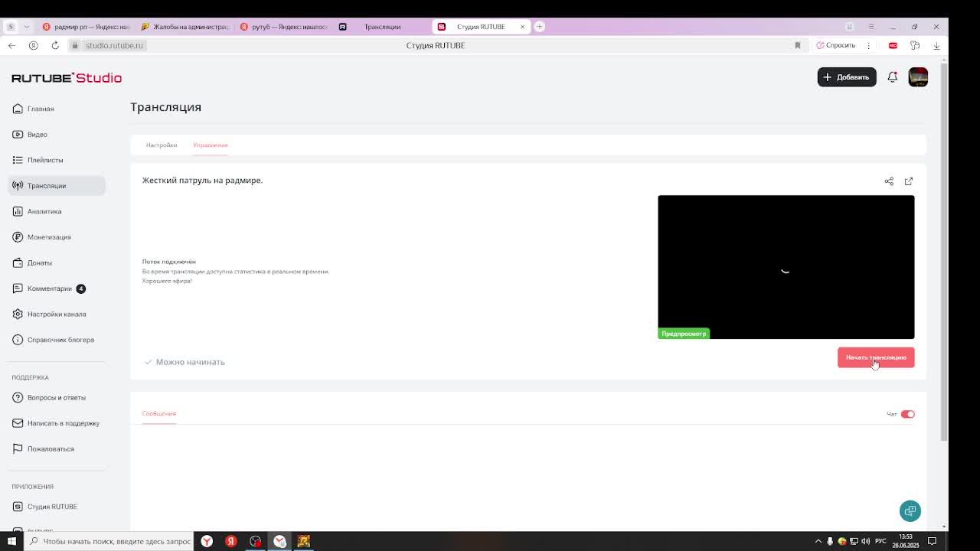Screen dimensions: 980x551
Task: Show hidden tray icons
Action: [x=818, y=541]
